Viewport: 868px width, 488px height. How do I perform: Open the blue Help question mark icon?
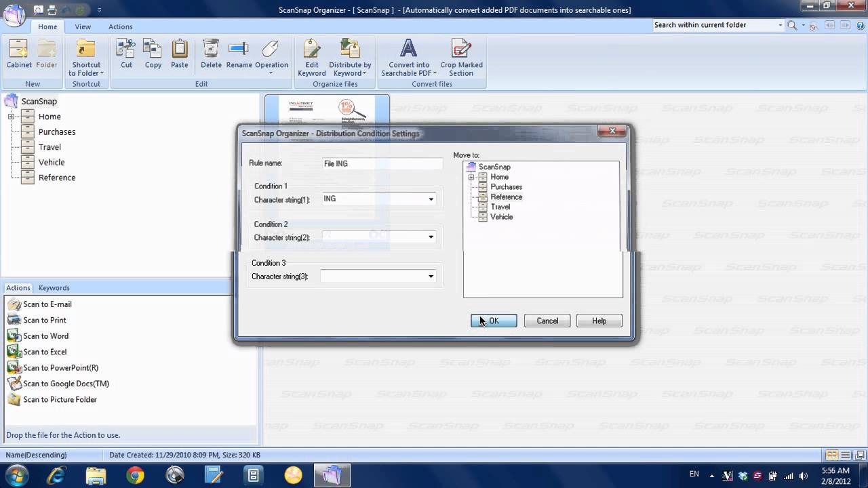tap(860, 25)
